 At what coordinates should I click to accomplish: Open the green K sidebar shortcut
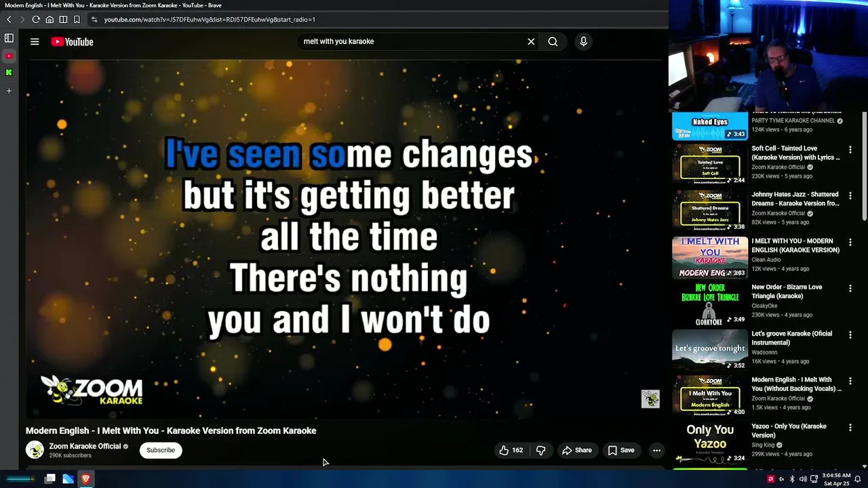point(9,72)
